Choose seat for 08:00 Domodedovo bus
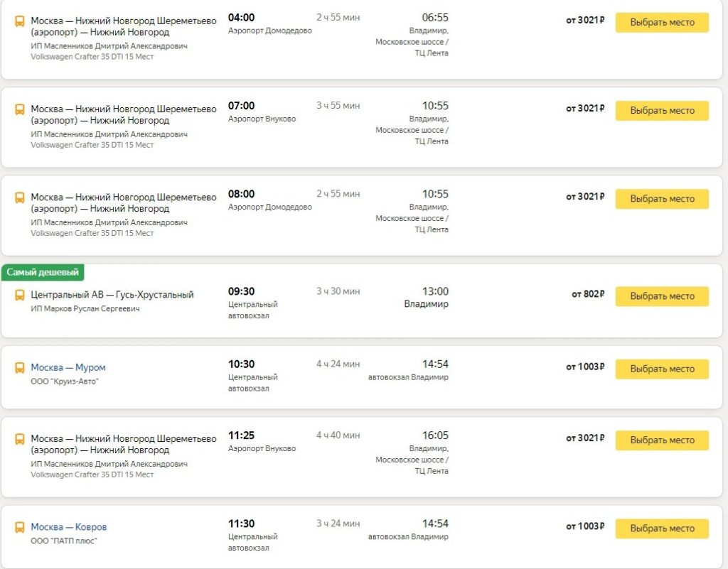The image size is (728, 569). pos(662,199)
